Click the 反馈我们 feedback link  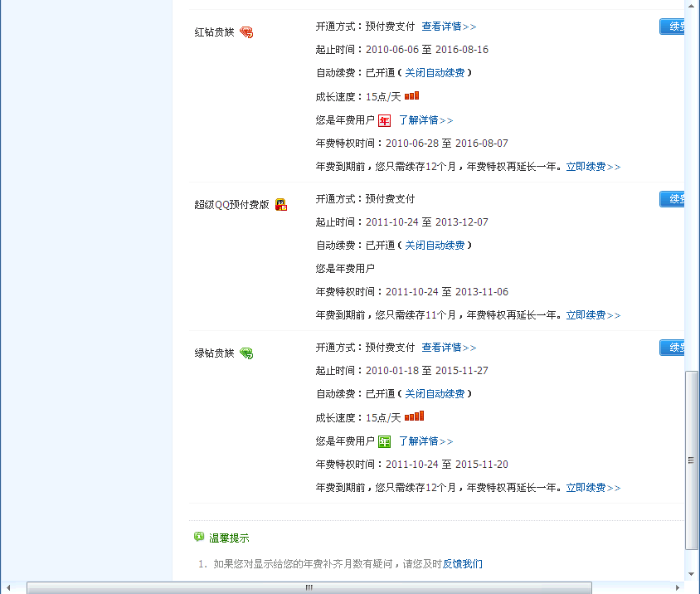pos(463,564)
